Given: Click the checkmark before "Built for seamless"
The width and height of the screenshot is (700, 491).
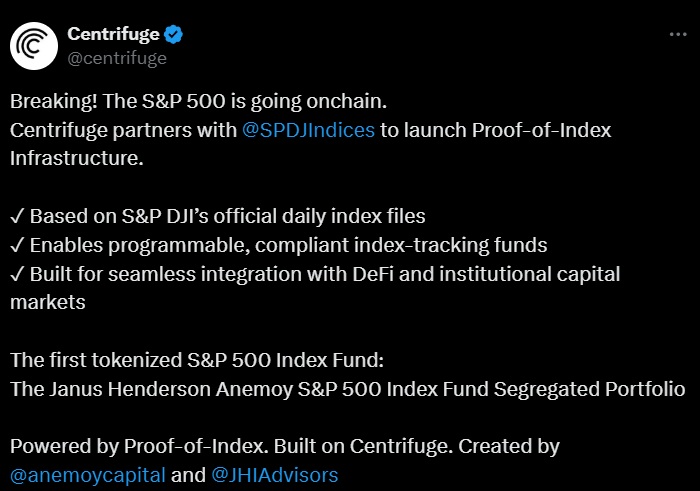Looking at the screenshot, I should tap(17, 274).
